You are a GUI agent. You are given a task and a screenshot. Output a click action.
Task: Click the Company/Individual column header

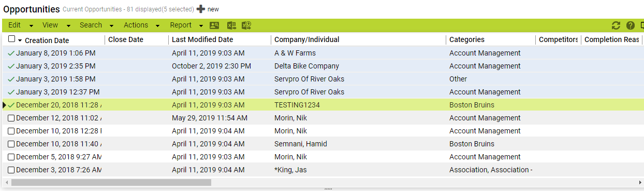(307, 39)
